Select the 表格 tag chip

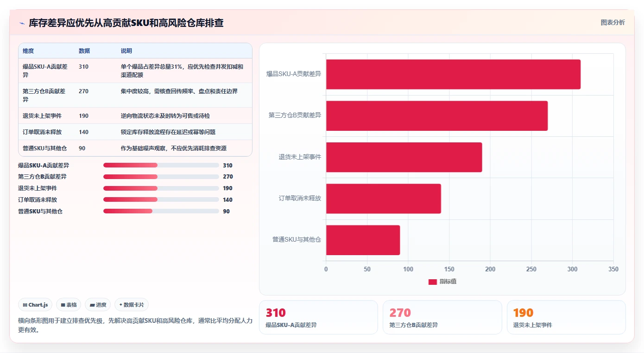(69, 305)
